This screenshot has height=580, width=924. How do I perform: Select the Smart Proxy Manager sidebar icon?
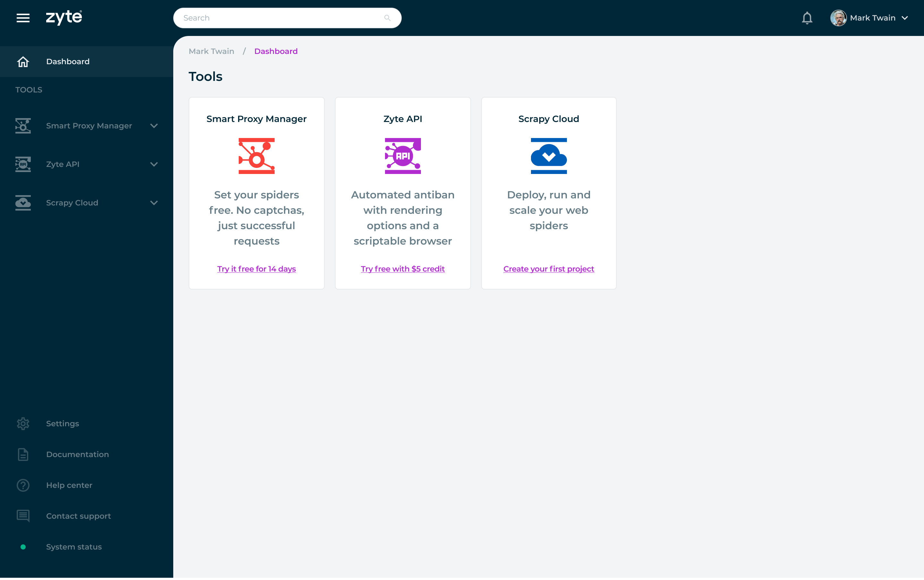[23, 126]
